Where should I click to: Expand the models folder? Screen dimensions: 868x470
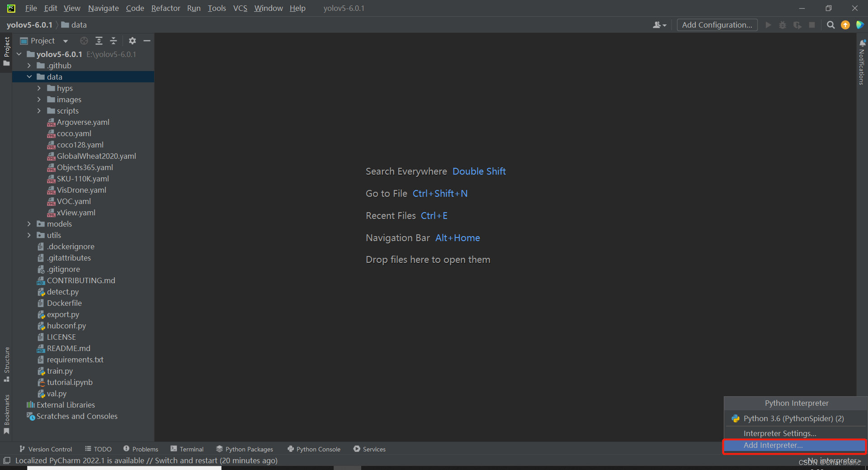click(29, 224)
